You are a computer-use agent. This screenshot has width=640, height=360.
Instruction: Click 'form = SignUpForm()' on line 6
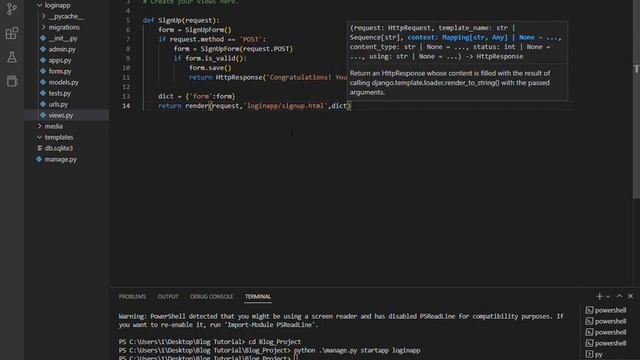click(195, 30)
